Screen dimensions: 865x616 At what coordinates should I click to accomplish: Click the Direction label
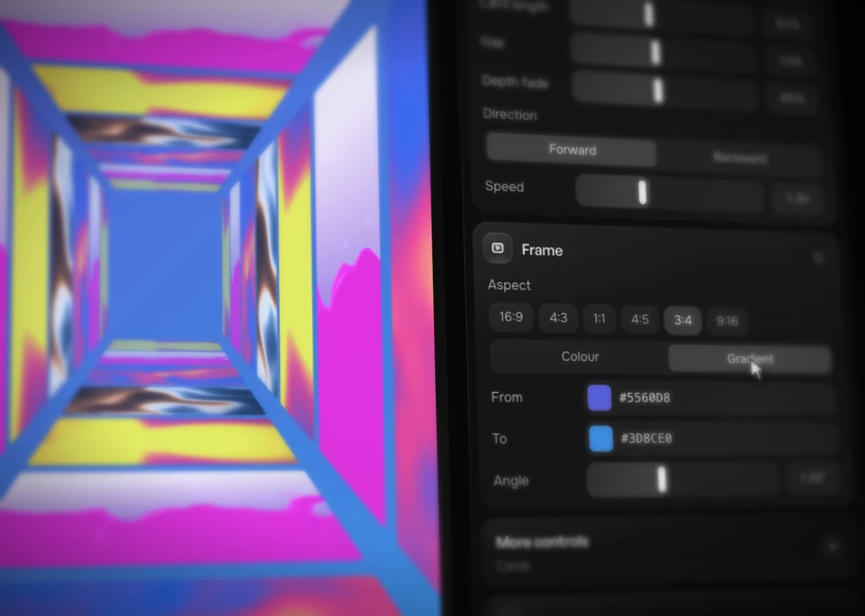point(510,114)
